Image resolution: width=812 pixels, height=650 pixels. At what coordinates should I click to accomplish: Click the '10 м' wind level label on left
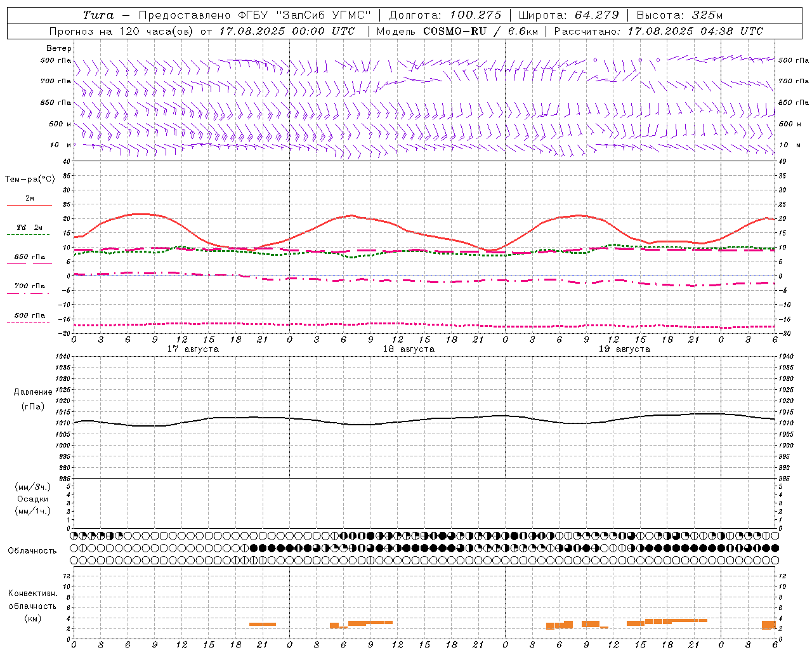(x=61, y=145)
